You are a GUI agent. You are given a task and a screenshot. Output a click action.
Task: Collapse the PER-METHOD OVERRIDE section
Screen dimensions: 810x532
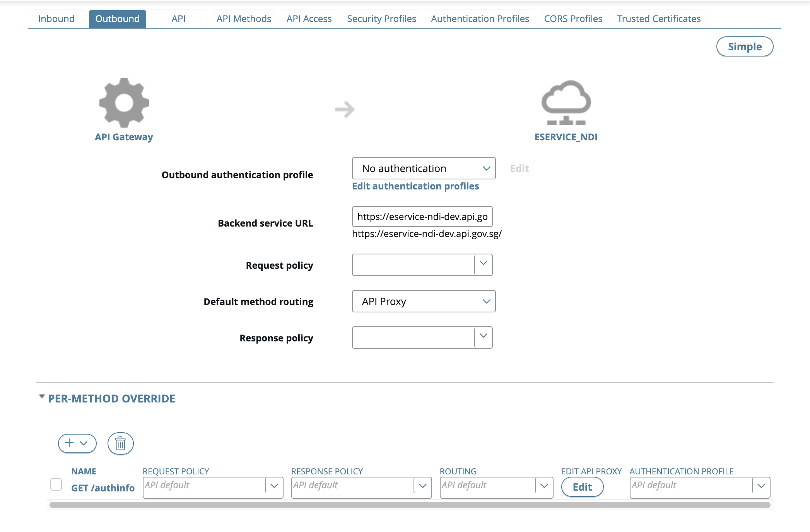pyautogui.click(x=42, y=397)
